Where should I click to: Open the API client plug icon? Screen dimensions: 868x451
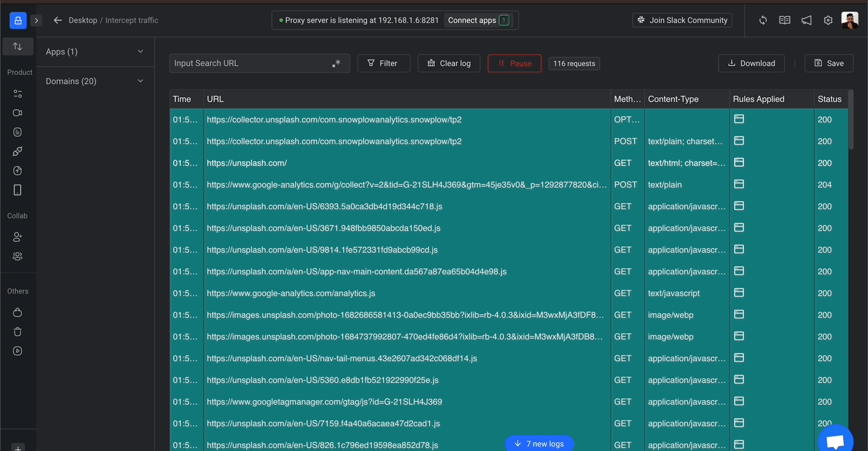[x=17, y=151]
